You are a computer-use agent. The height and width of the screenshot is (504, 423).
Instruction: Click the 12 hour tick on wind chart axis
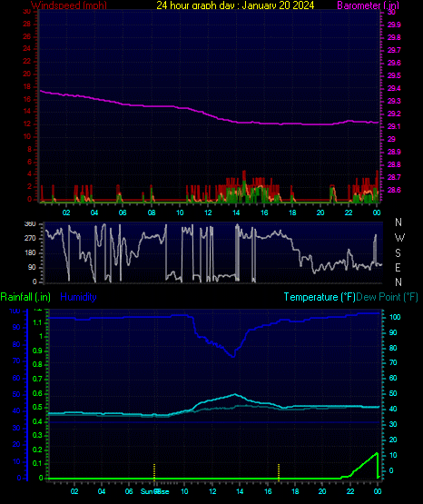click(x=208, y=212)
